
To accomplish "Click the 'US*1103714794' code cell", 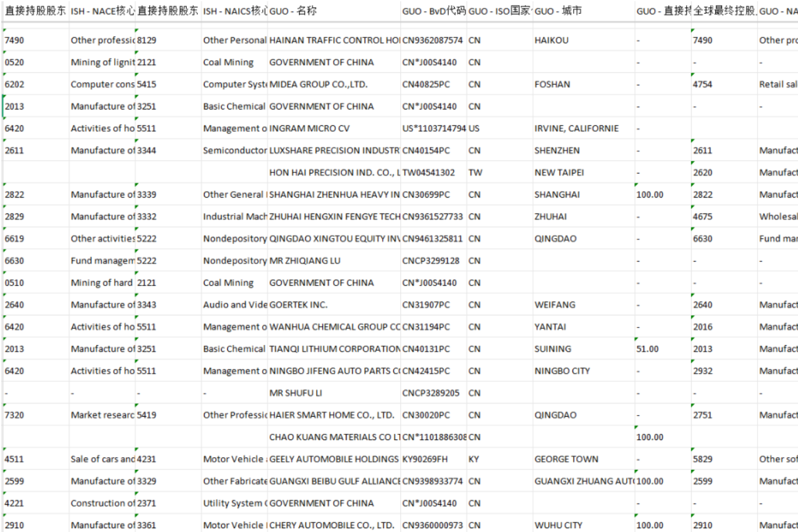I will pyautogui.click(x=434, y=129).
